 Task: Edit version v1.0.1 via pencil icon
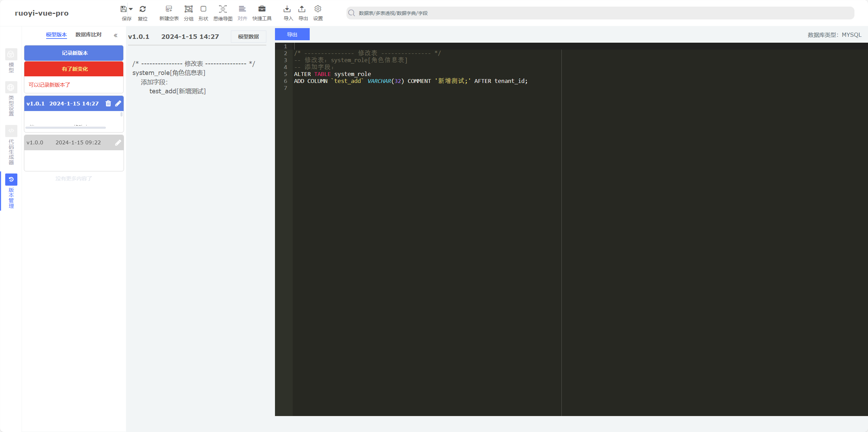coord(118,103)
